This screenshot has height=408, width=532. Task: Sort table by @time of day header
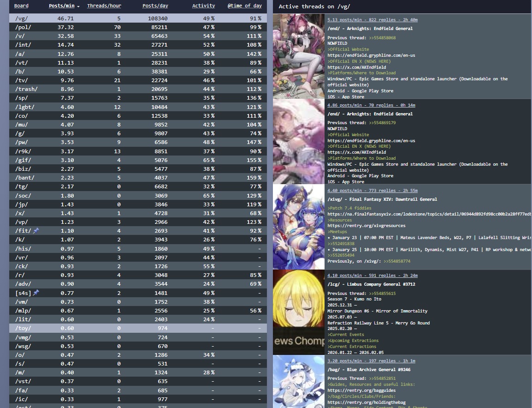click(245, 6)
